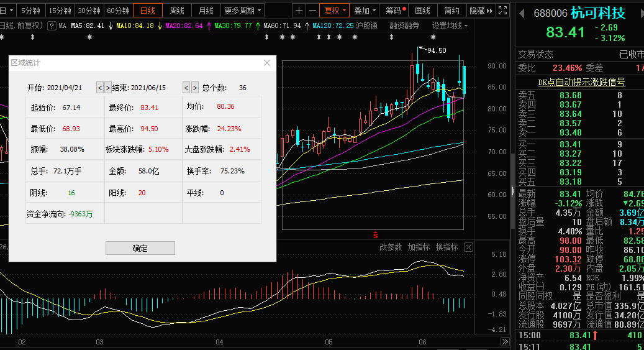Viewport: 644px width, 350px height.
Task: Click the DK点自动提示涨跌信号 link
Action: pyautogui.click(x=581, y=82)
